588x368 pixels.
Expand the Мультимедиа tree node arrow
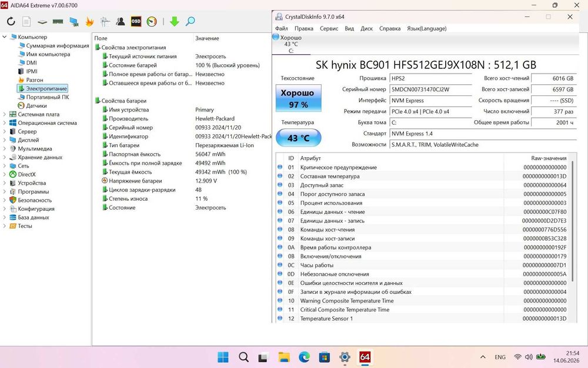pos(5,149)
